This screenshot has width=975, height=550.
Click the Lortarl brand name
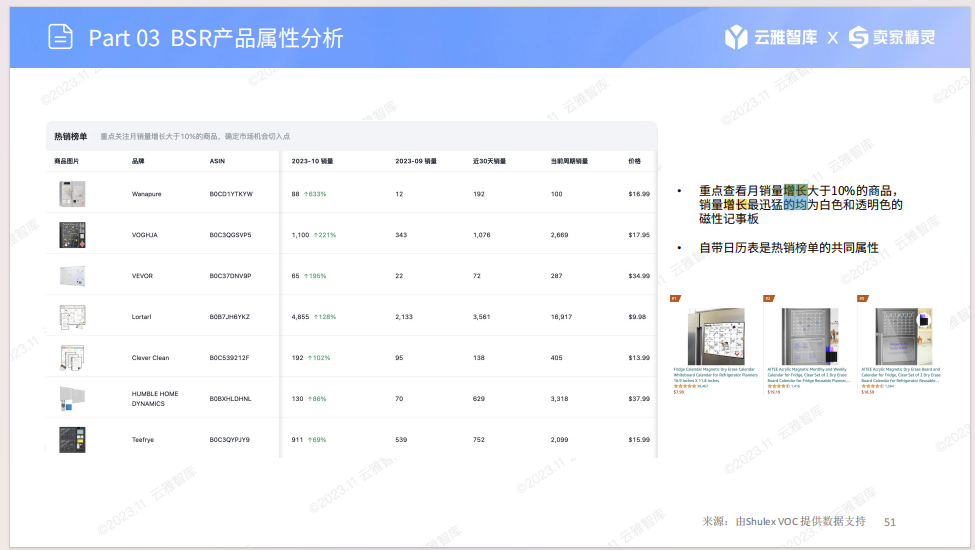point(141,317)
